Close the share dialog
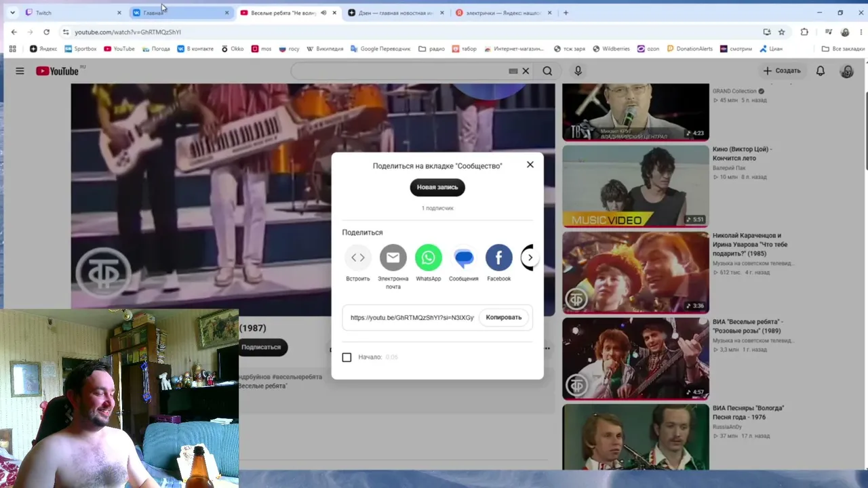The width and height of the screenshot is (868, 488). [530, 165]
